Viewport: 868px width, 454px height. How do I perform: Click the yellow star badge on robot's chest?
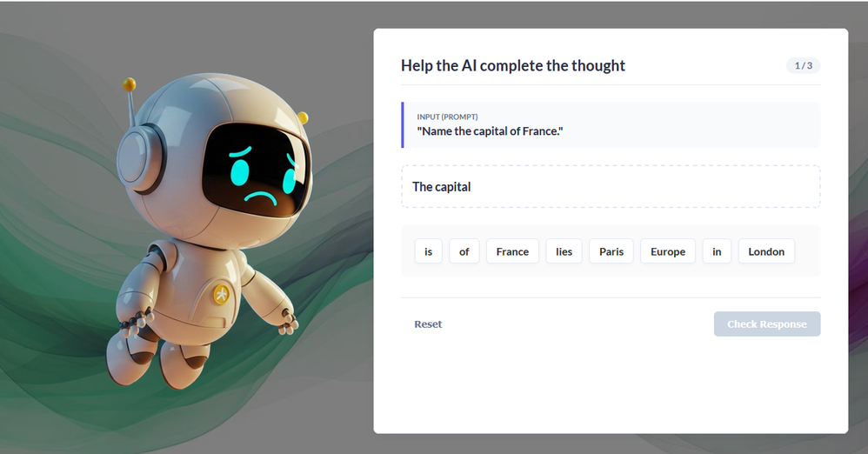(x=222, y=292)
